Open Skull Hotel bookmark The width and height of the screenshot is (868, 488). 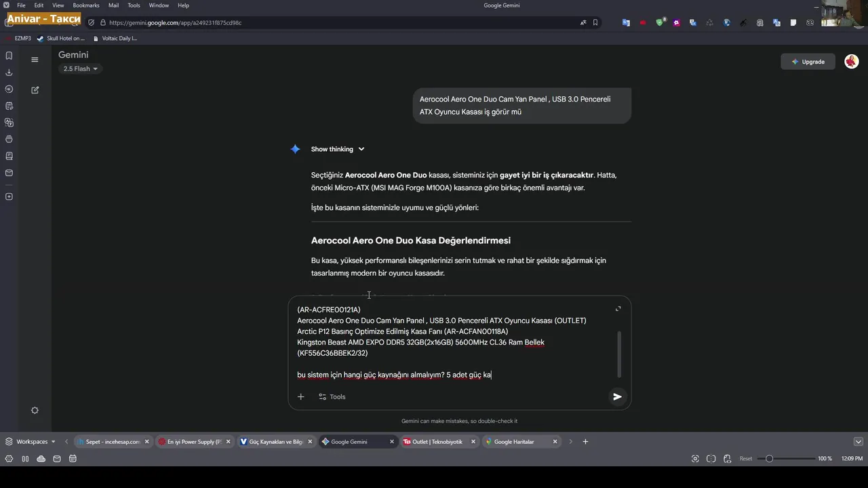point(61,39)
